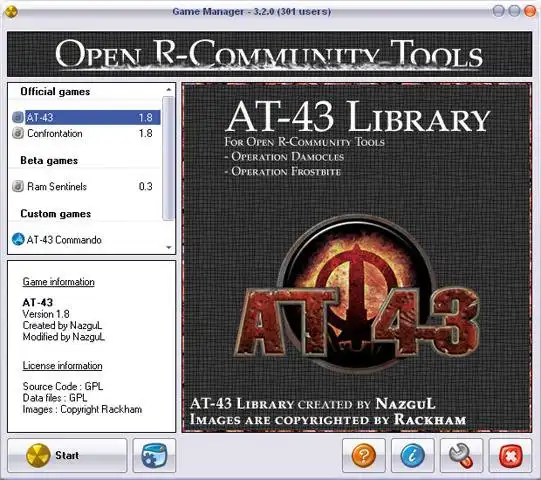The width and height of the screenshot is (541, 480).
Task: Click the Official games header
Action: point(55,91)
